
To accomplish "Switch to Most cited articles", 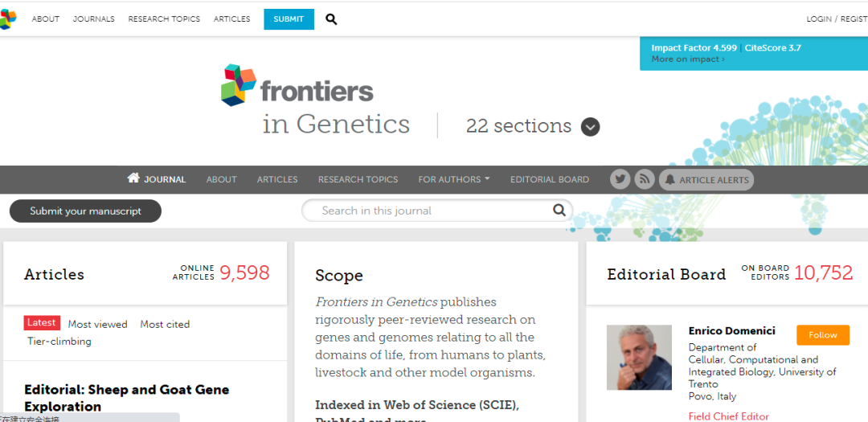I will point(165,324).
